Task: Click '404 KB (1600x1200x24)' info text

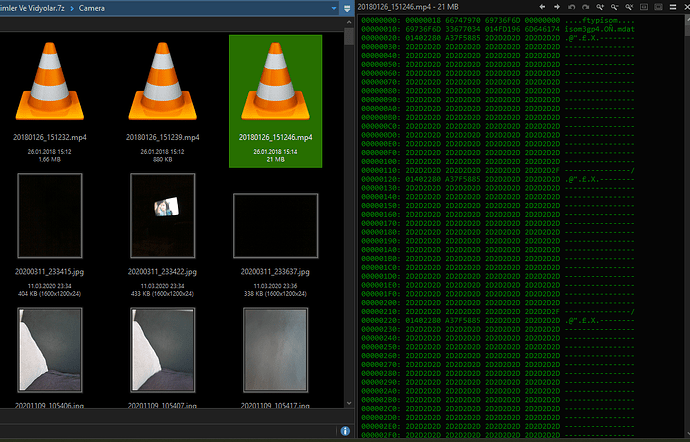Action: pyautogui.click(x=50, y=294)
